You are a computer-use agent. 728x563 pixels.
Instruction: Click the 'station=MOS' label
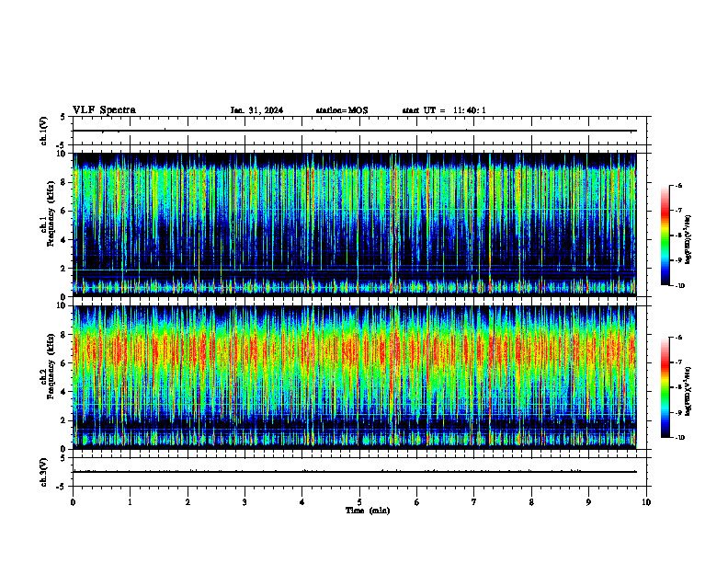click(342, 110)
